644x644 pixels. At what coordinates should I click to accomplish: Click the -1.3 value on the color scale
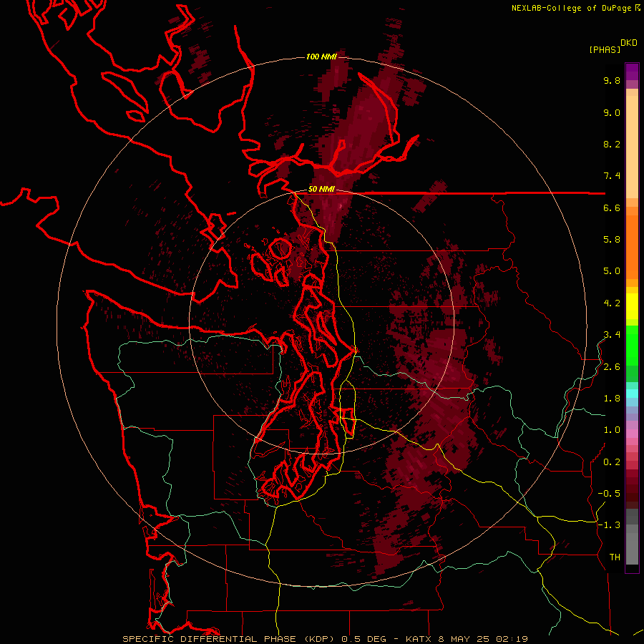coord(609,525)
